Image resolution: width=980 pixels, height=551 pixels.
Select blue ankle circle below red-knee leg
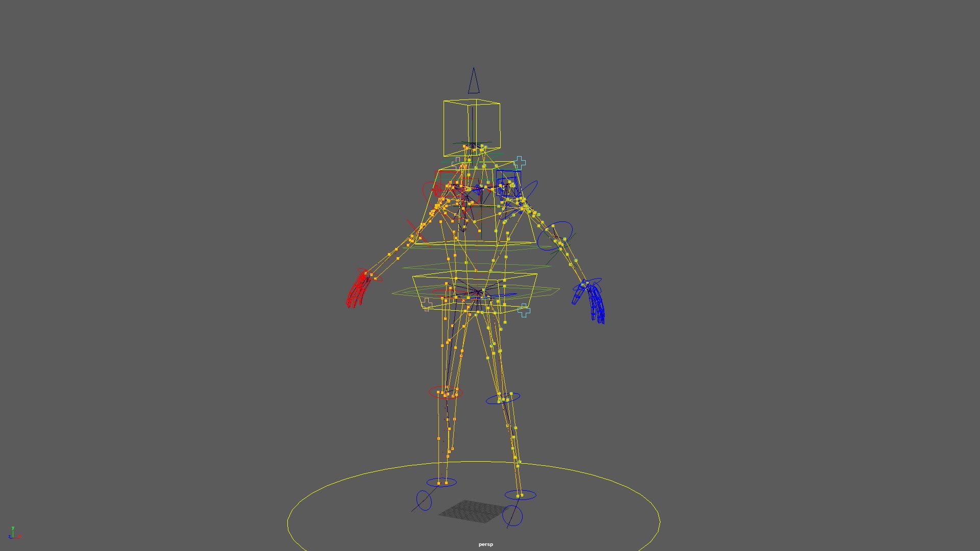[442, 482]
